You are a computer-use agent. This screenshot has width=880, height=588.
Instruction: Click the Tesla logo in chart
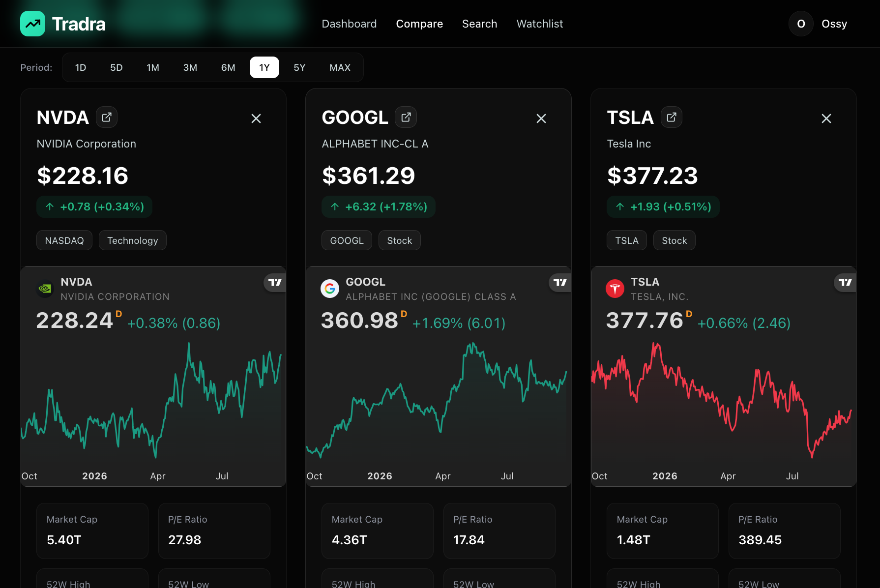click(615, 289)
